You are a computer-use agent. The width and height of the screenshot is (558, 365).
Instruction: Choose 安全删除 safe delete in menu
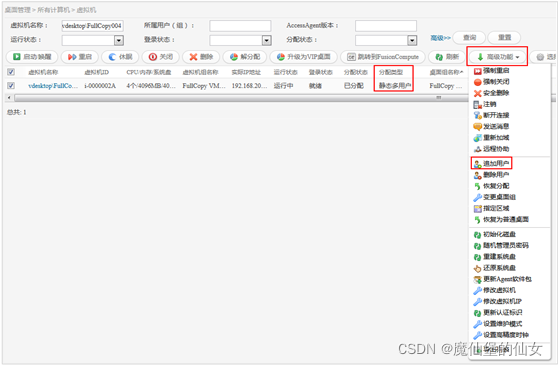tap(491, 93)
